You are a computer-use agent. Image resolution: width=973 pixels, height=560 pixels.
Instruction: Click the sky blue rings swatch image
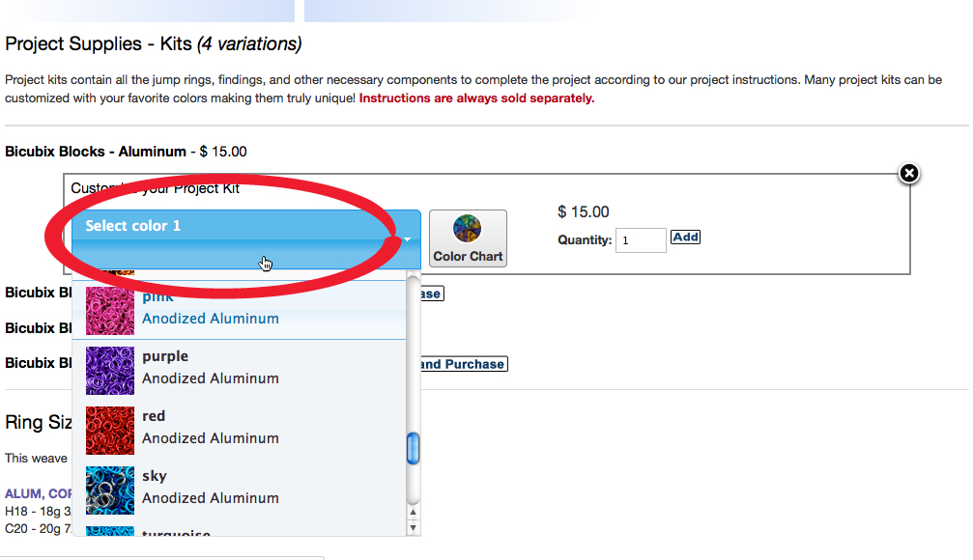pos(109,490)
